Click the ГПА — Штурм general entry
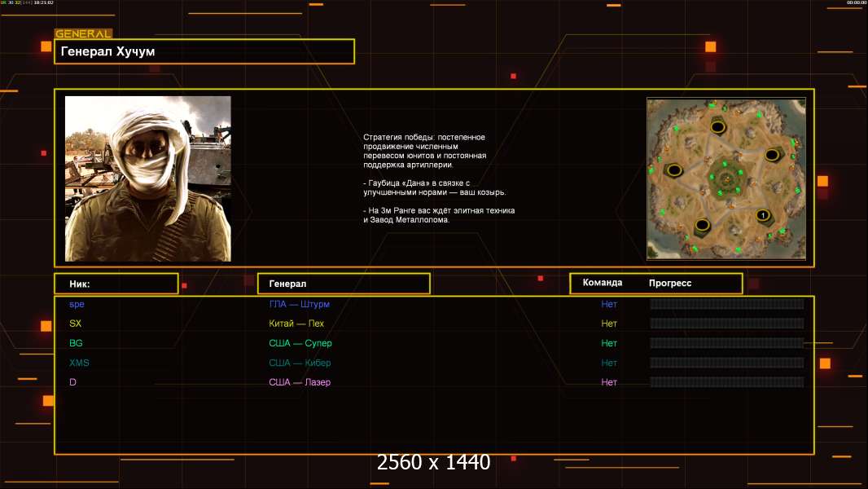The image size is (868, 489). pos(299,304)
